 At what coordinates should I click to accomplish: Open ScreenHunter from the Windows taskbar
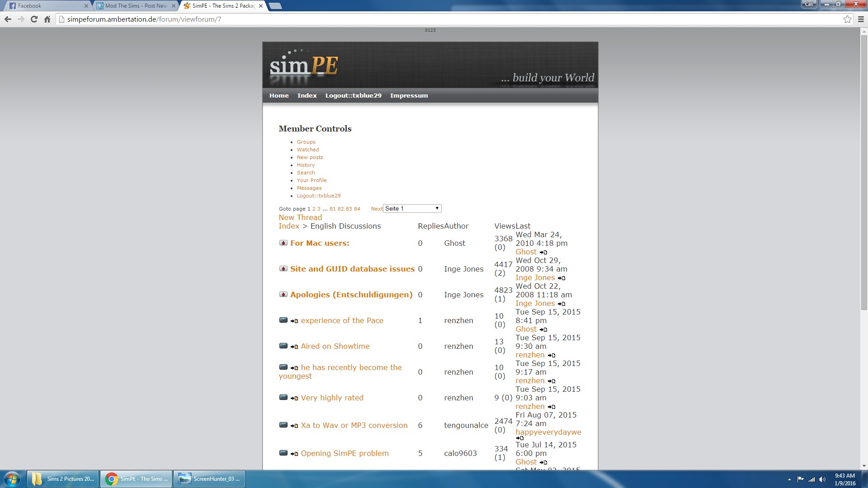[209, 479]
